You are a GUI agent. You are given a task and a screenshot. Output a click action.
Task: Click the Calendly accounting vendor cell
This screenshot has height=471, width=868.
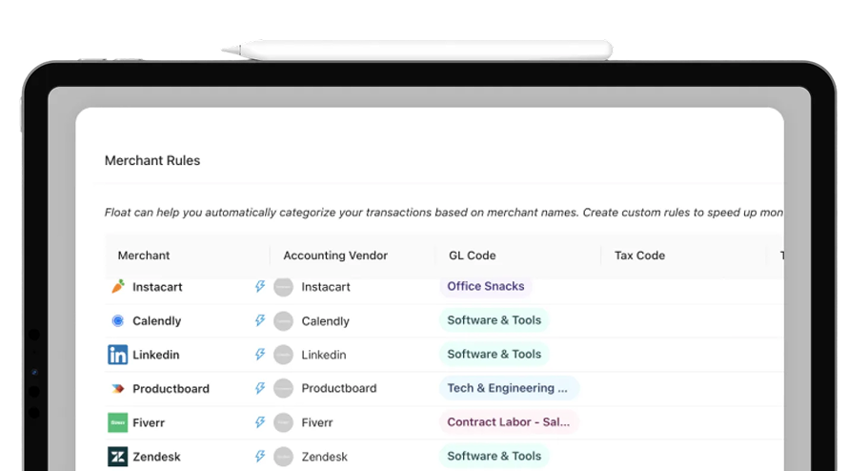[x=325, y=321]
